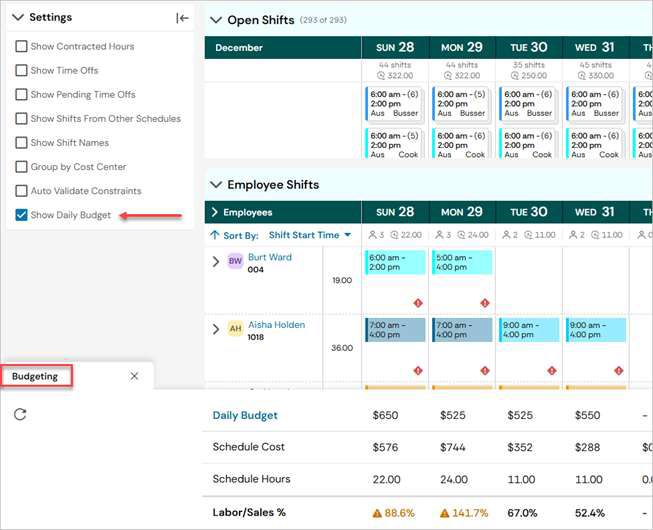Screen dimensions: 653x530
Task: Select Burt Ward's Monday 5:00 am shift
Action: [x=462, y=262]
